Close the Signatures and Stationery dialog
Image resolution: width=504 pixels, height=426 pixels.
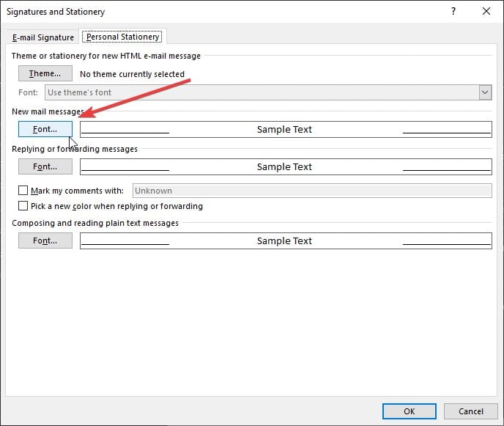point(486,11)
